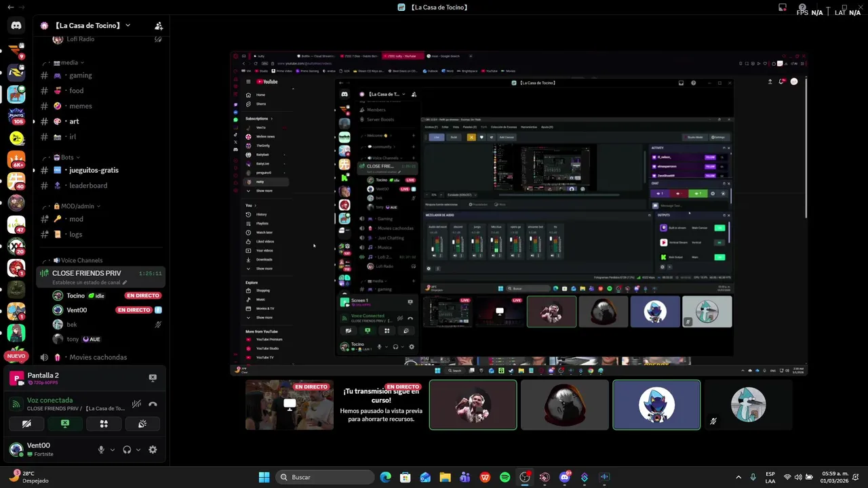Open the soundboard button
868x488 pixels.
[x=142, y=424]
